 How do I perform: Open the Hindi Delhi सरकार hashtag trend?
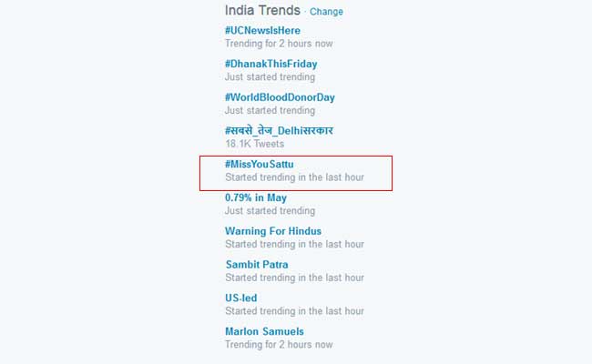click(x=279, y=130)
